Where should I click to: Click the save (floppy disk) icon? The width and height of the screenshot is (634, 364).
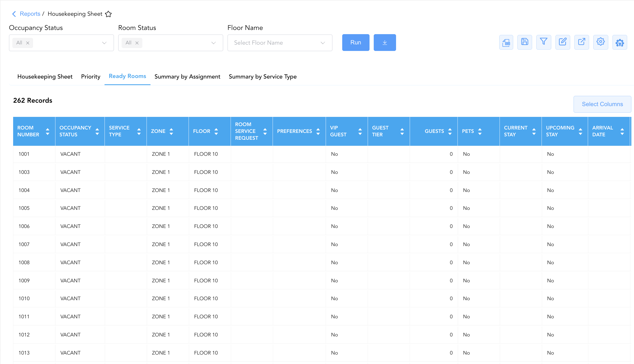[525, 42]
